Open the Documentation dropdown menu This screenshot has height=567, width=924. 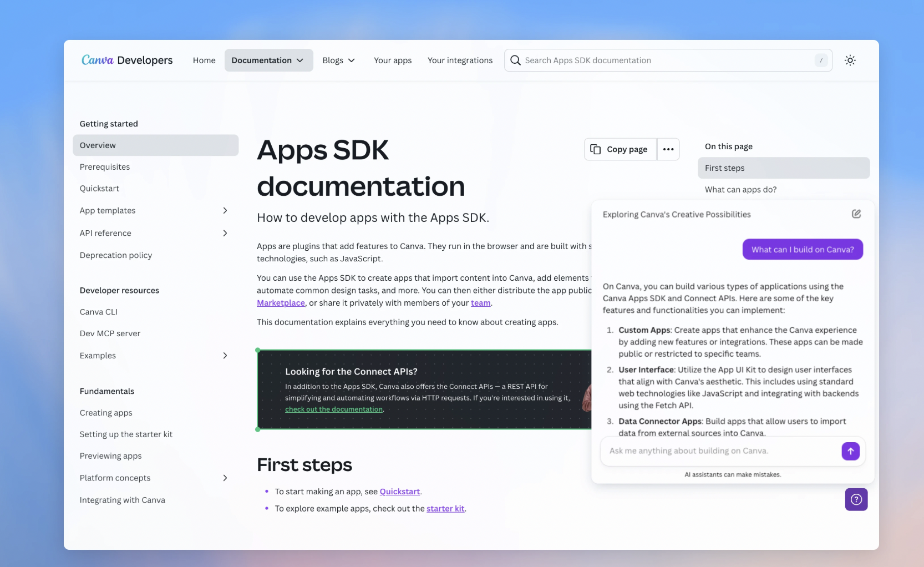coord(268,60)
